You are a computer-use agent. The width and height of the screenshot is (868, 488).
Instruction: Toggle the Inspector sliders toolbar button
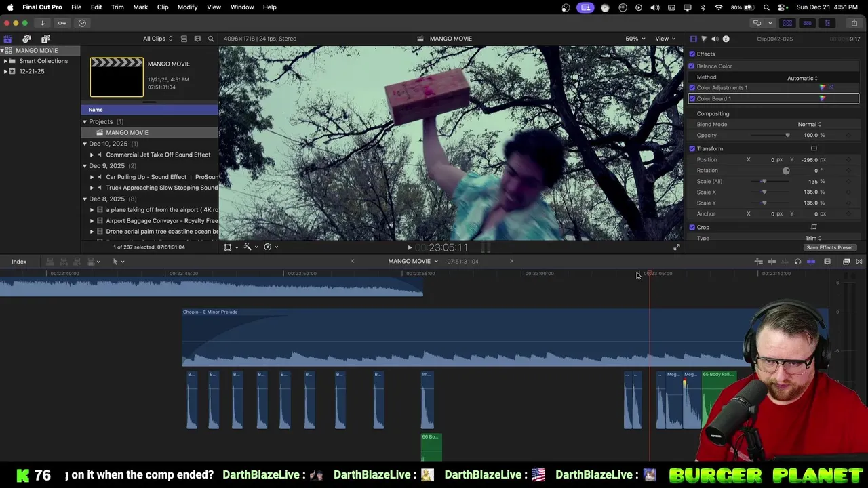827,23
